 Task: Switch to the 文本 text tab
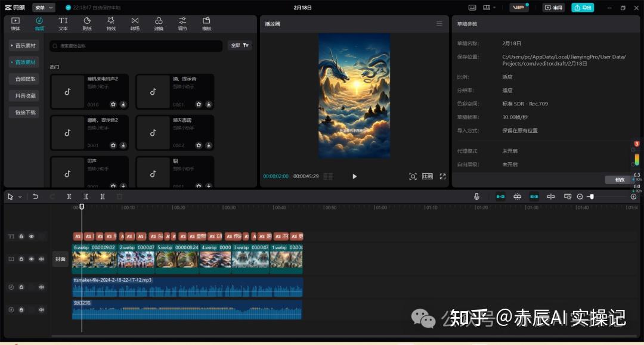click(63, 24)
